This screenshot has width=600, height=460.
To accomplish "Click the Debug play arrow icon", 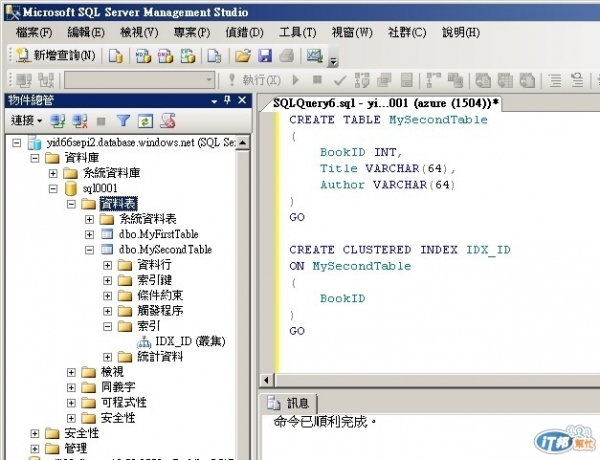I will click(295, 80).
